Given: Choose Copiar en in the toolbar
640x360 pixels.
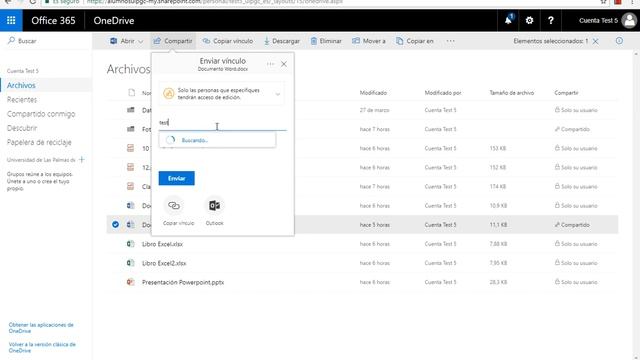Looking at the screenshot, I should (415, 41).
